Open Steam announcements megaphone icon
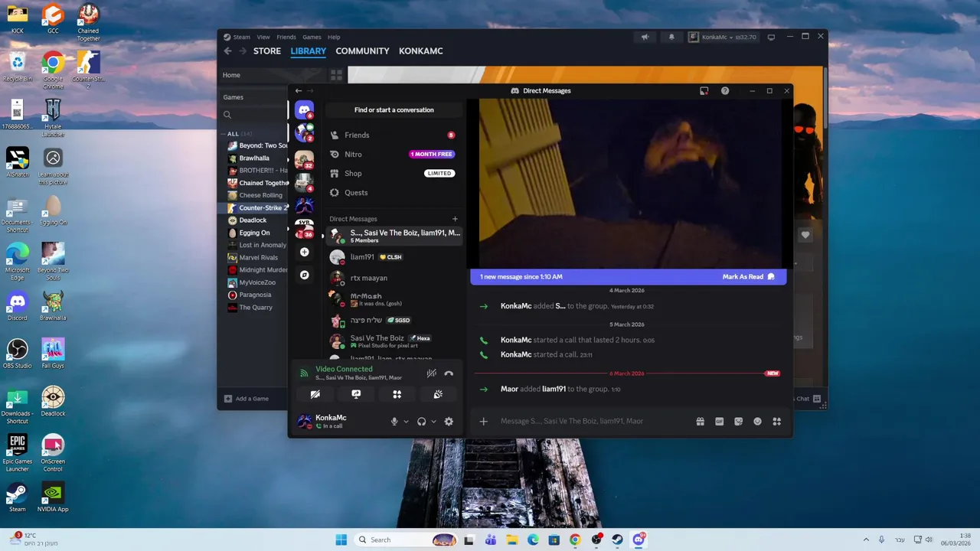This screenshot has height=551, width=980. click(x=645, y=37)
